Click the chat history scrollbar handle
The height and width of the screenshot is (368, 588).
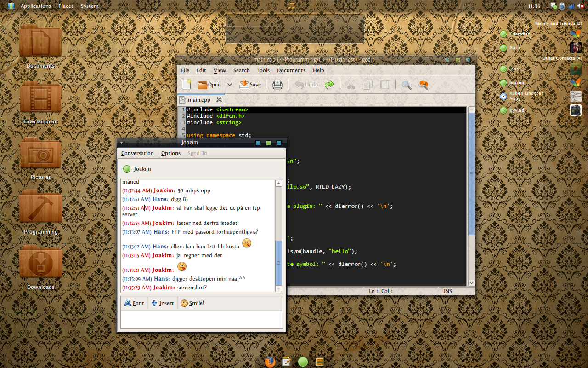278,262
